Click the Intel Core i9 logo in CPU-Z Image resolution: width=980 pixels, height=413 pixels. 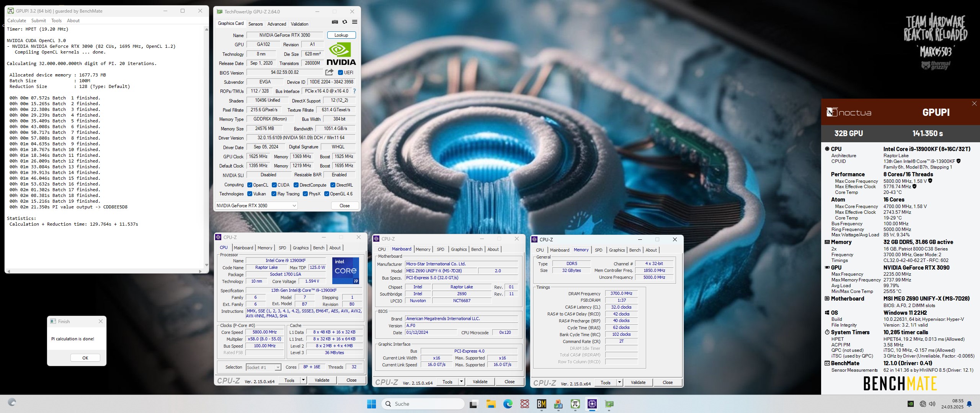pyautogui.click(x=346, y=271)
